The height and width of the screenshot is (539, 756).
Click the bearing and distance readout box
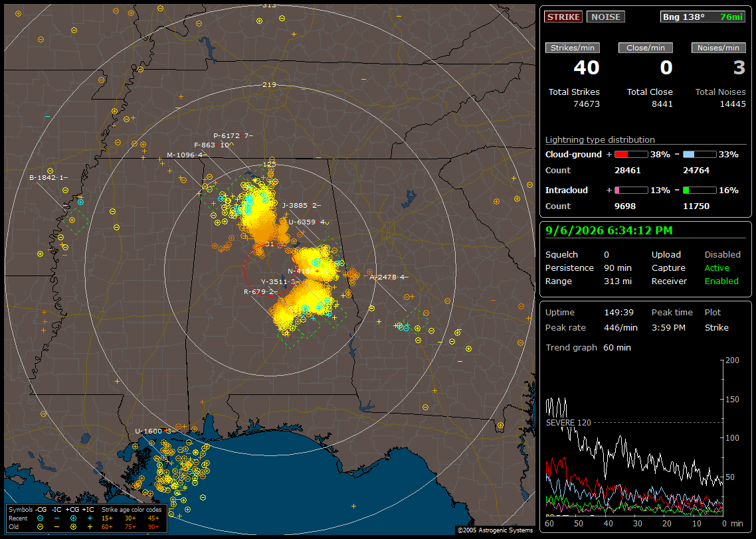[x=703, y=17]
